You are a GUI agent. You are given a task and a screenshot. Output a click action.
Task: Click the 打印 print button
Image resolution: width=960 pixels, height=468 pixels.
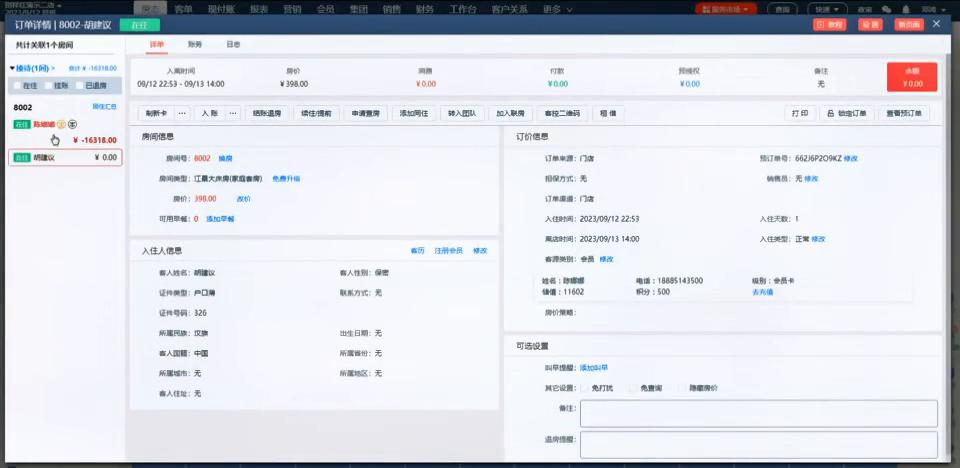[800, 113]
